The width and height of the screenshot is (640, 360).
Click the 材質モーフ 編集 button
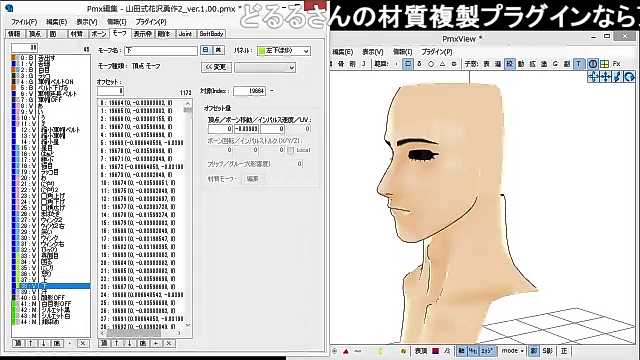(252, 179)
